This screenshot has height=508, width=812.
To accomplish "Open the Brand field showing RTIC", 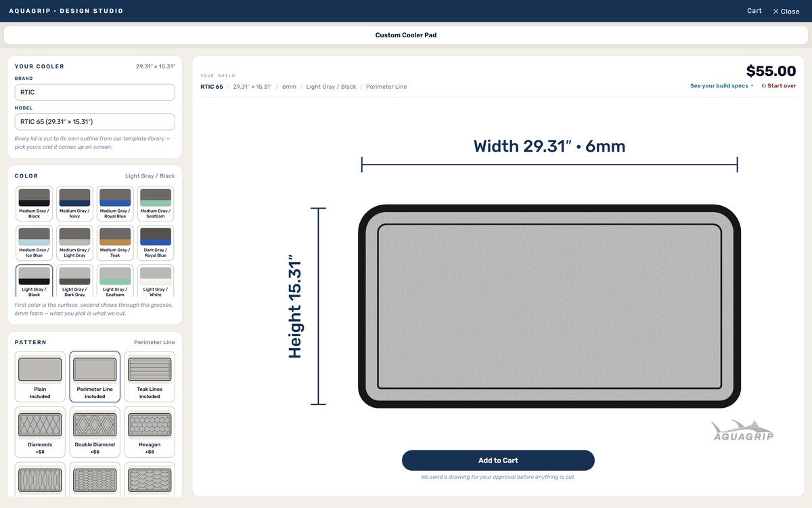I will [95, 92].
